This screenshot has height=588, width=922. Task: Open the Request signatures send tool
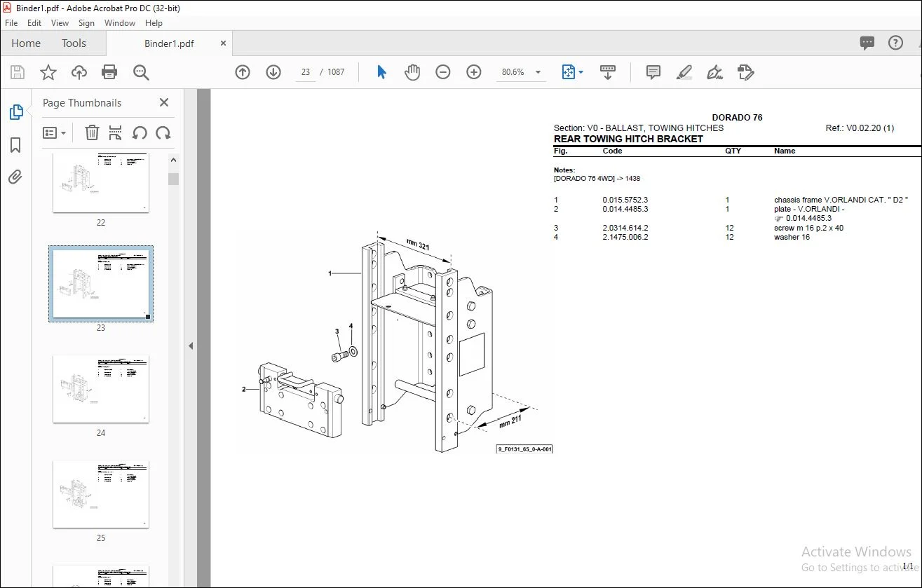pyautogui.click(x=746, y=72)
